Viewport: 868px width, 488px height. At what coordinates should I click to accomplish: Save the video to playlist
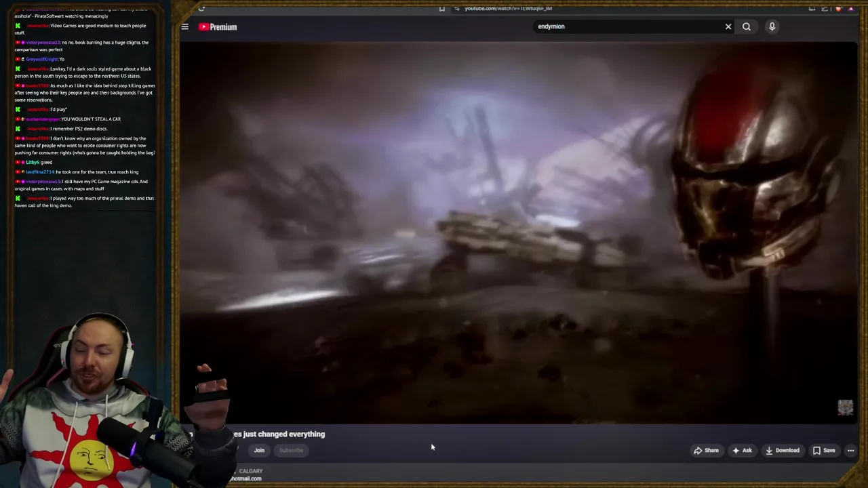(824, 450)
